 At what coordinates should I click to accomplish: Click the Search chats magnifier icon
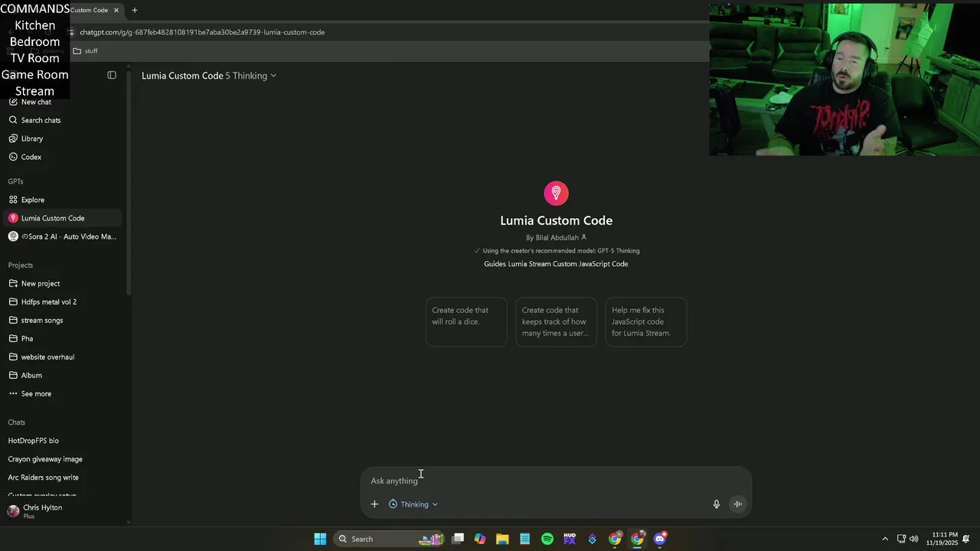click(x=13, y=120)
